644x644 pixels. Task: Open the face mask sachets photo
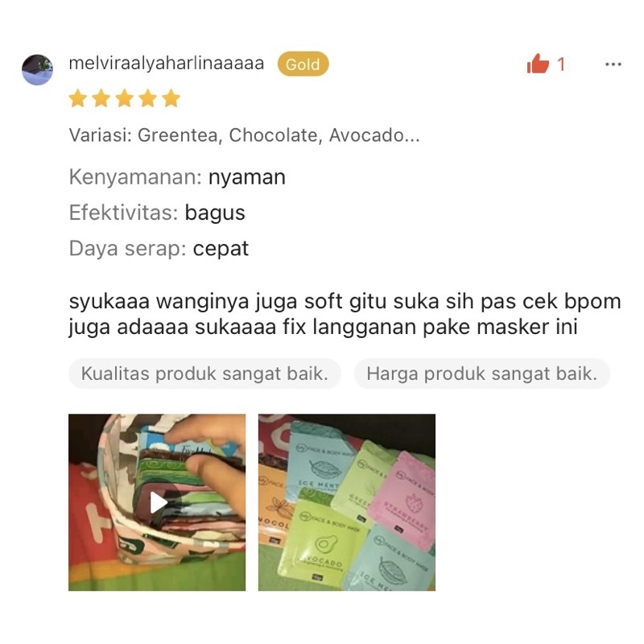coord(347,502)
